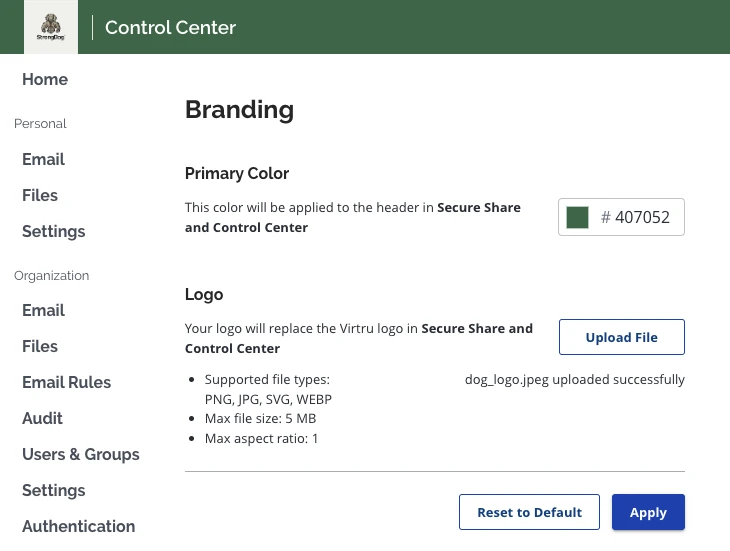The image size is (730, 551).
Task: Apply the branding changes
Action: click(x=648, y=512)
